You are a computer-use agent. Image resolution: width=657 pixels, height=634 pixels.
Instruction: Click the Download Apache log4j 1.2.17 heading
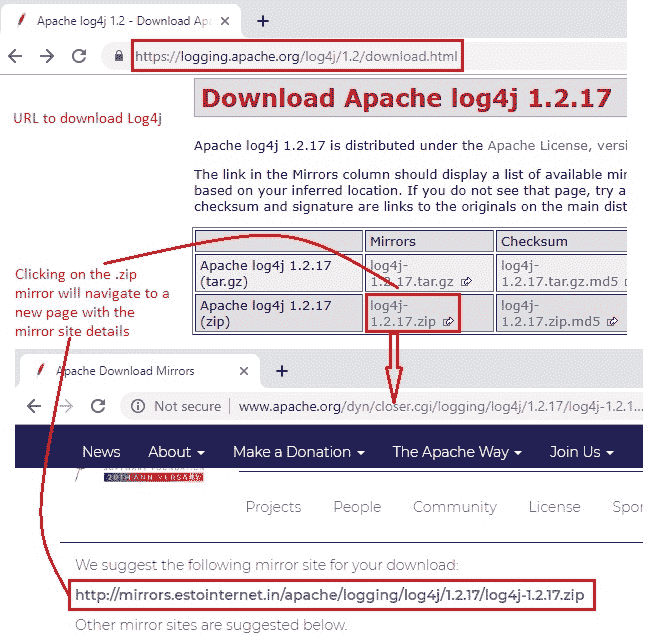click(x=406, y=98)
